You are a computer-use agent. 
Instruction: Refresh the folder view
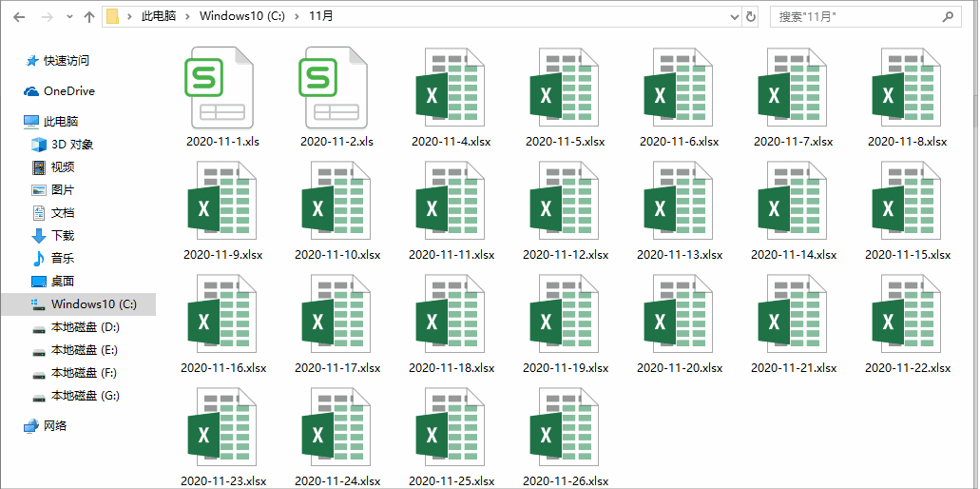751,17
